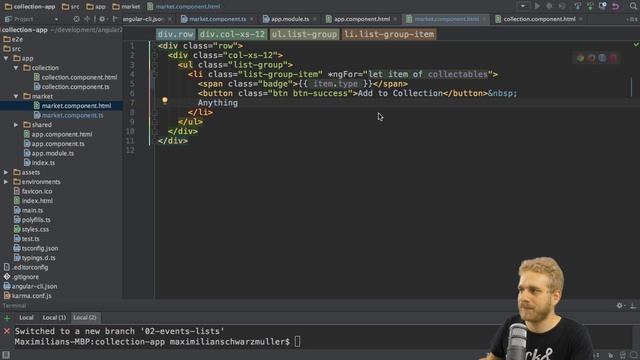Collapse the app folder in project tree
This screenshot has width=640, height=360.
pos(6,58)
